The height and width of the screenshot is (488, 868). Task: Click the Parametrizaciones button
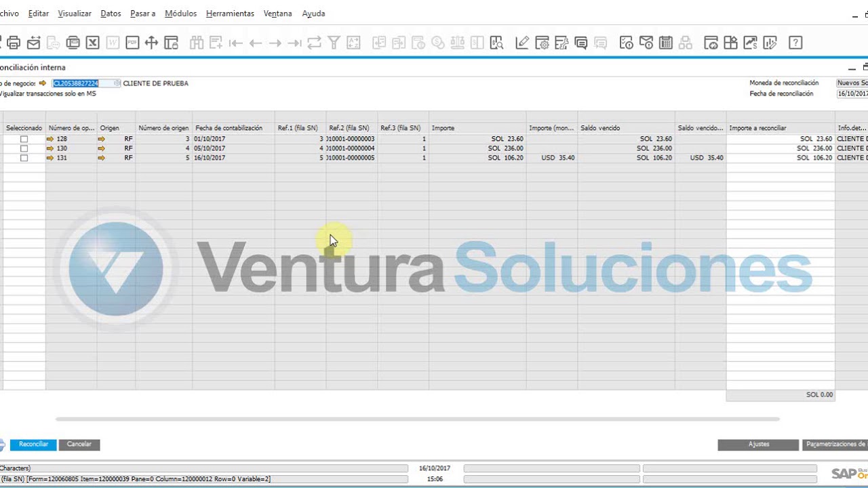[x=835, y=445]
